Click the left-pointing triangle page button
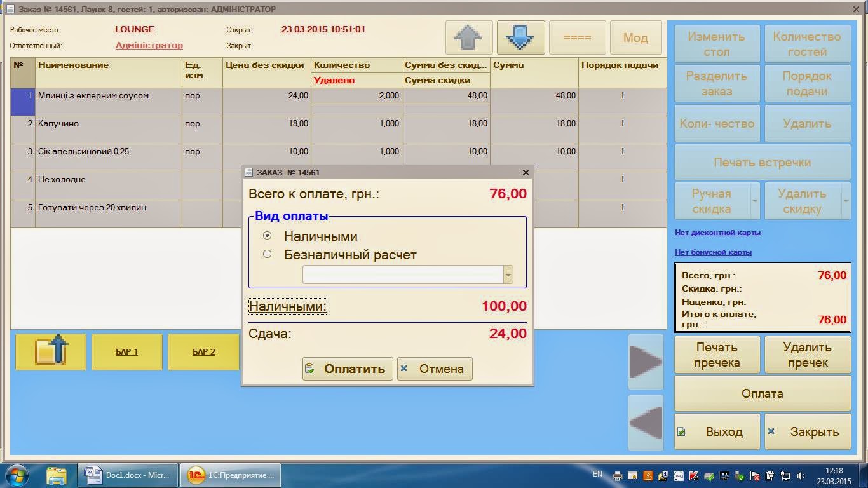This screenshot has width=868, height=488. (646, 423)
